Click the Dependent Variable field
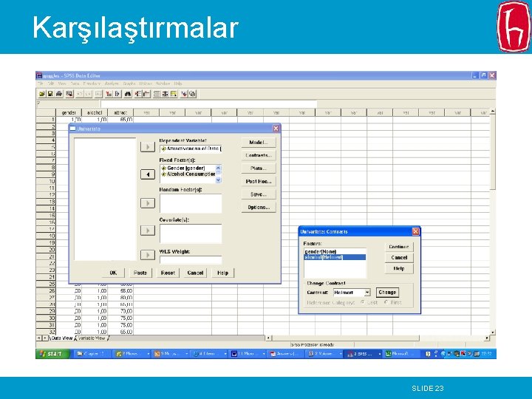 [x=191, y=149]
